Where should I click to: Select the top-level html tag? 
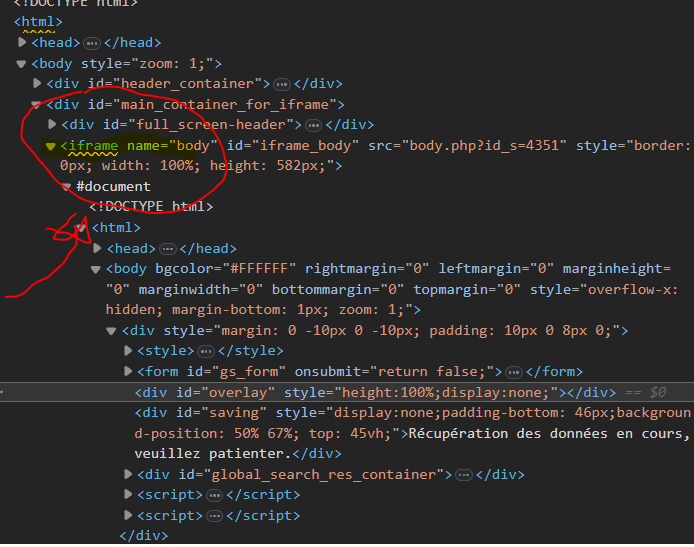click(38, 22)
